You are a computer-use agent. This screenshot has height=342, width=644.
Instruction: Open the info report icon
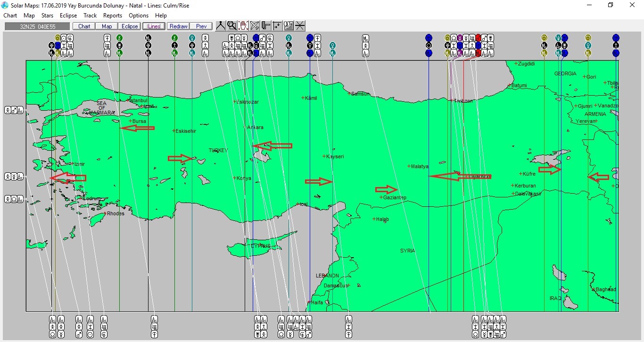[x=289, y=26]
